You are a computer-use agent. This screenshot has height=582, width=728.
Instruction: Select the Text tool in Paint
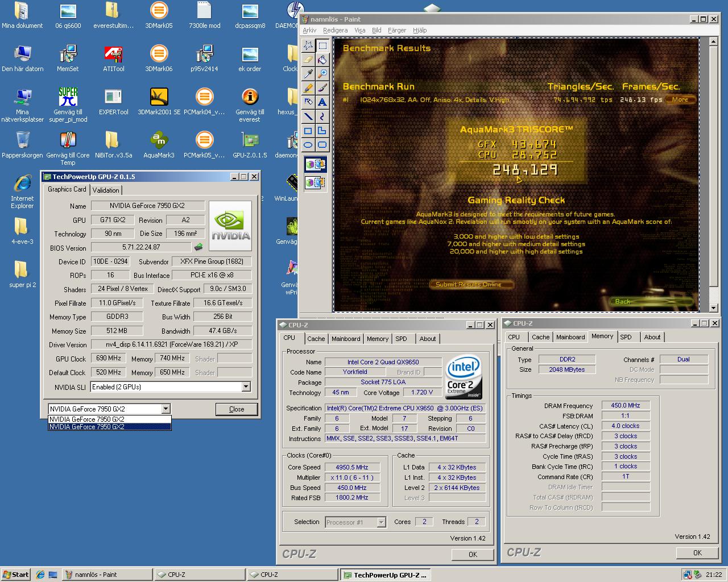(322, 102)
